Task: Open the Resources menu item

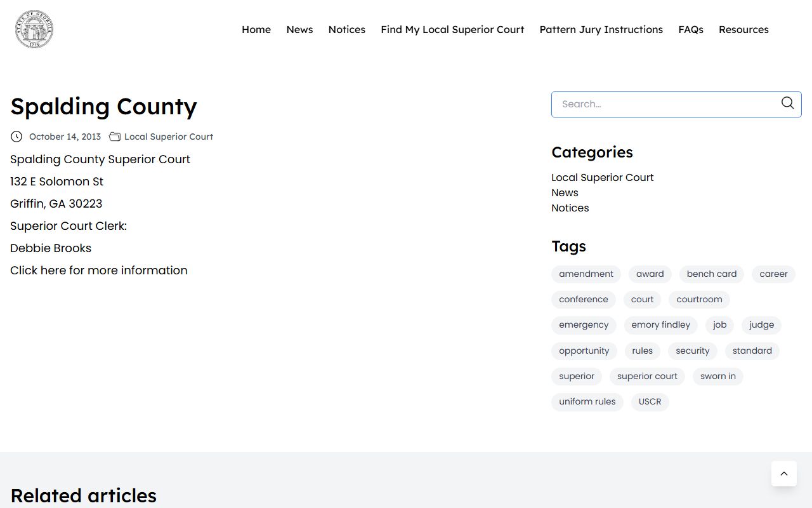Action: point(743,29)
